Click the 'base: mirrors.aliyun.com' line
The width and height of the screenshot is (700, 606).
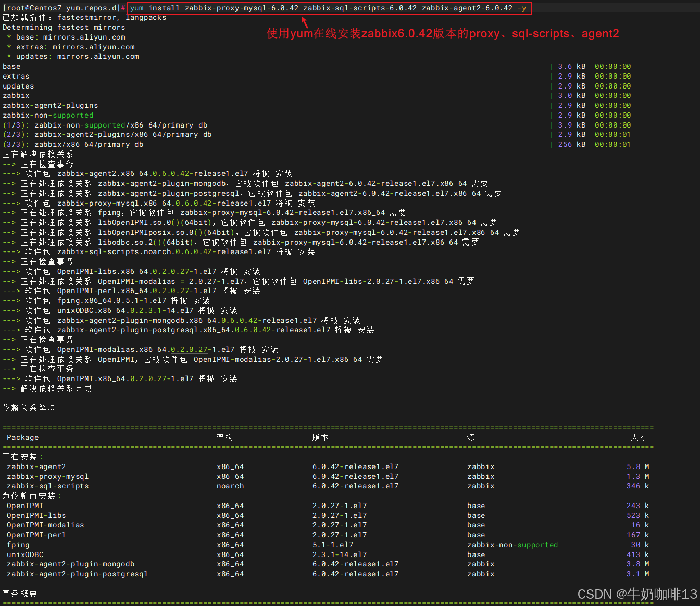tap(66, 37)
